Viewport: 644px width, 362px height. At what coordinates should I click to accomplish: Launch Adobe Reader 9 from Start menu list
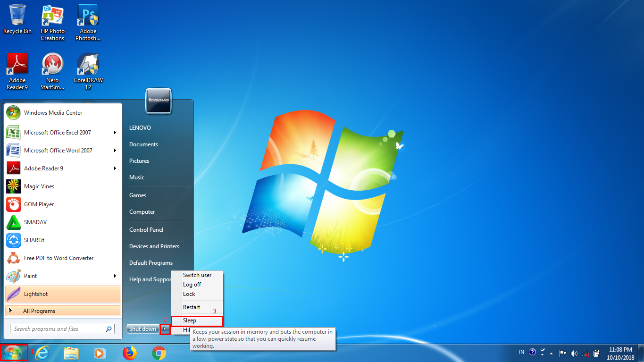(x=63, y=168)
